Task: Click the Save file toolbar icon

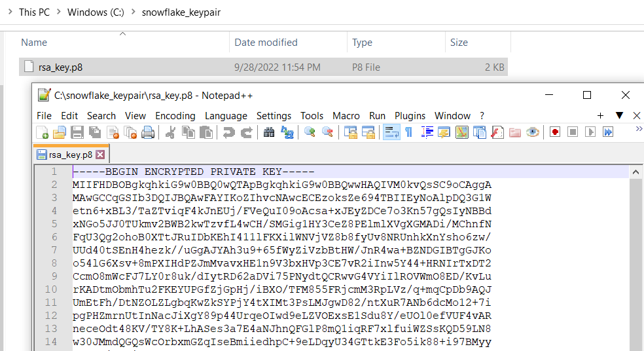Action: coord(77,133)
